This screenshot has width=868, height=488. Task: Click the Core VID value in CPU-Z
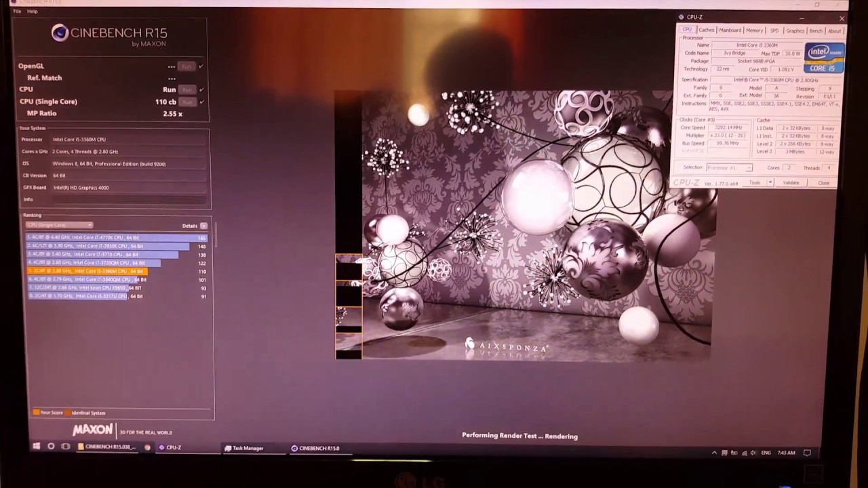[786, 69]
